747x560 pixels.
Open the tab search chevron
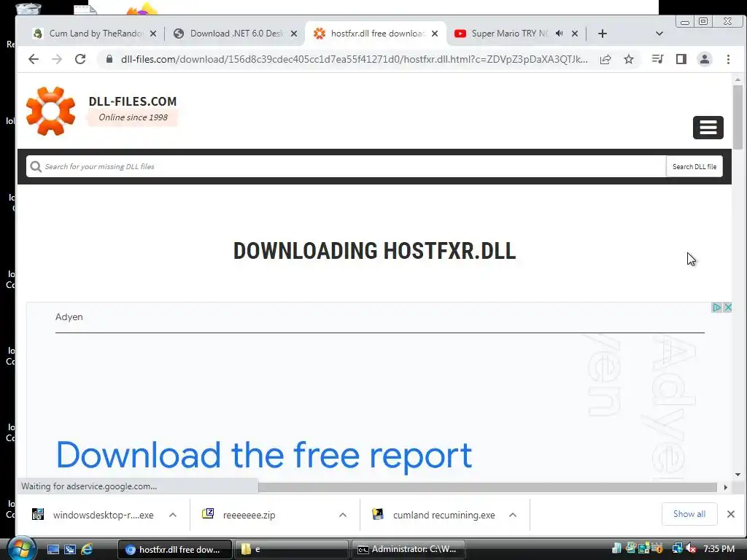pos(659,34)
